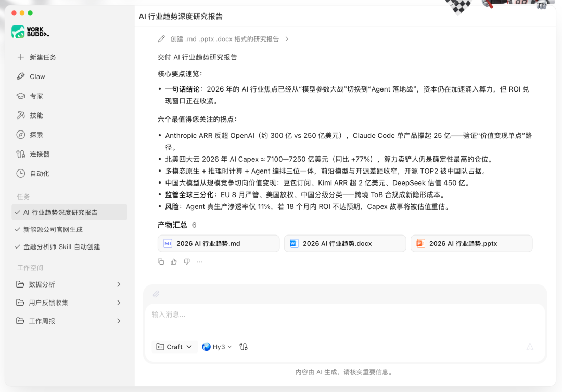Expand the 数据分析 workspace chevron
Image resolution: width=562 pixels, height=392 pixels.
click(x=119, y=284)
